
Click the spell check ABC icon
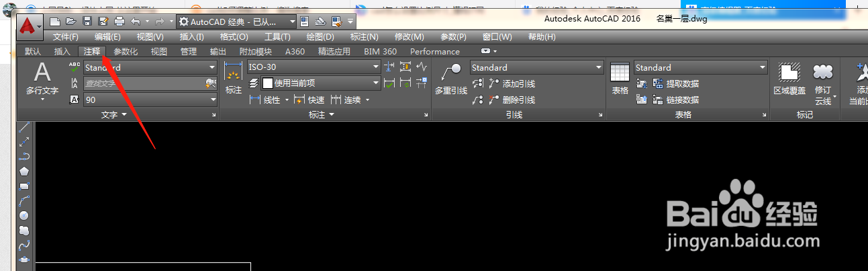(75, 67)
